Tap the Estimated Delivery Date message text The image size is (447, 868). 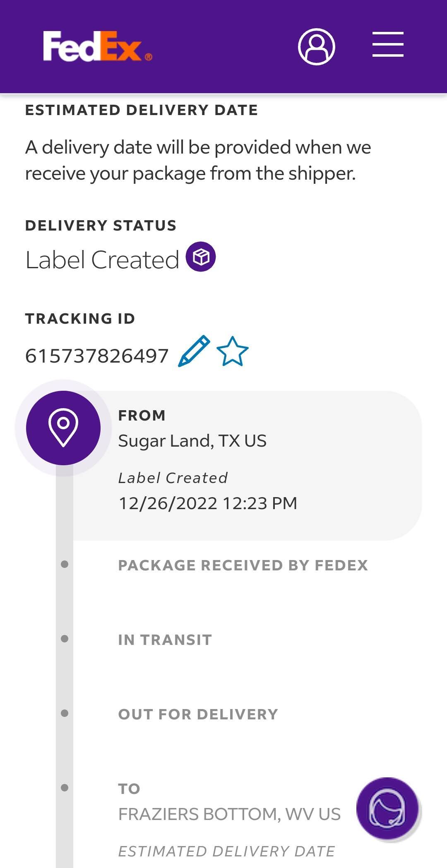198,160
